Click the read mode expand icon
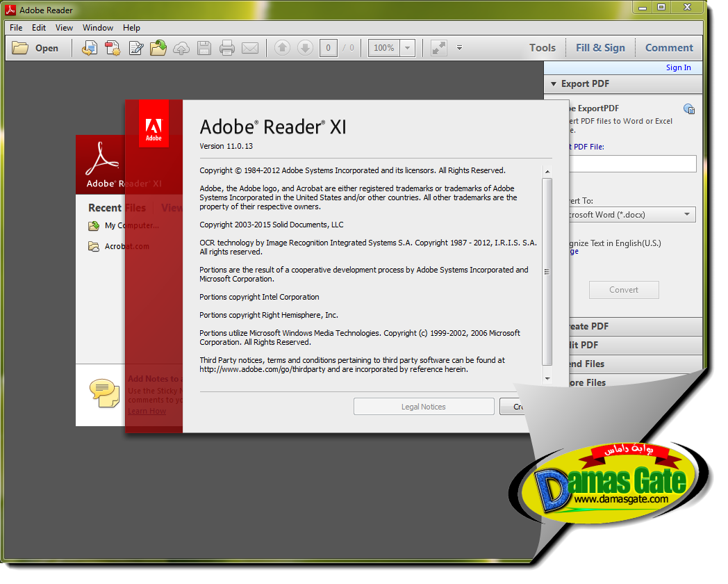This screenshot has width=728, height=584. [438, 48]
